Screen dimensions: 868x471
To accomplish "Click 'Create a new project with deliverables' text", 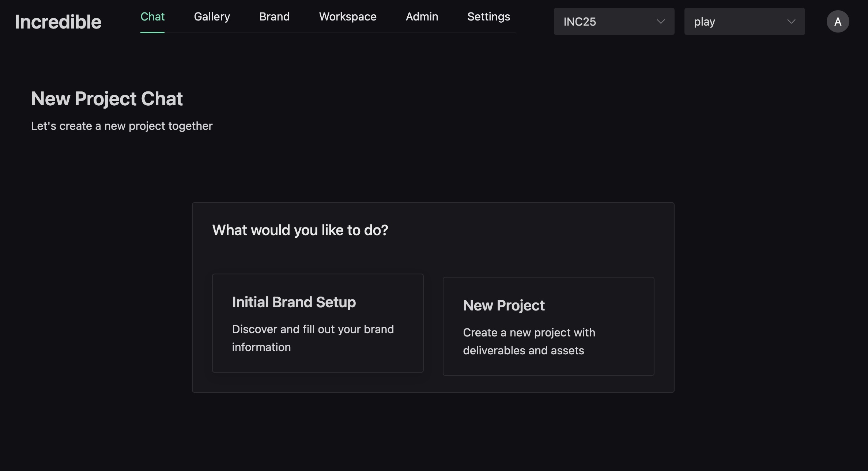I will tap(529, 341).
